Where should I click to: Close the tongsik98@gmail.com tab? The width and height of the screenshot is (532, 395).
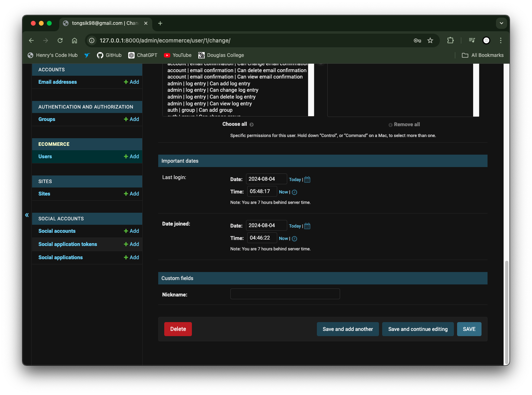coord(146,23)
